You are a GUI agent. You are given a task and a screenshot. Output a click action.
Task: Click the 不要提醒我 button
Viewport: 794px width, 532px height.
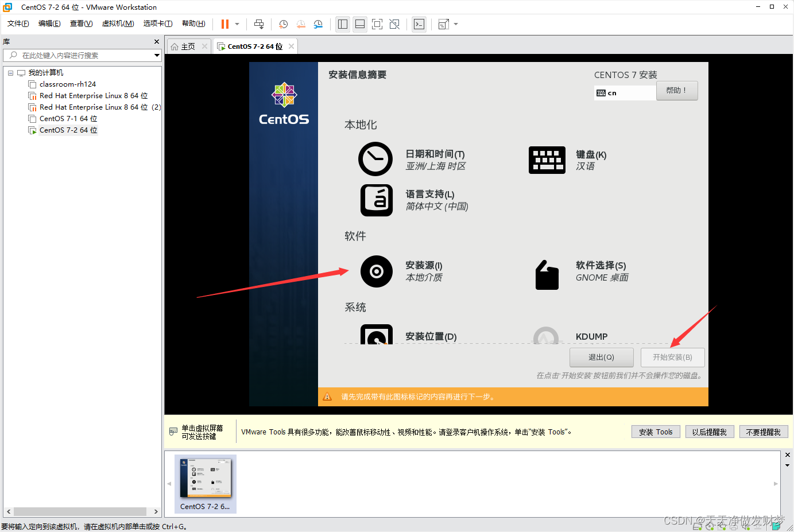pyautogui.click(x=764, y=432)
